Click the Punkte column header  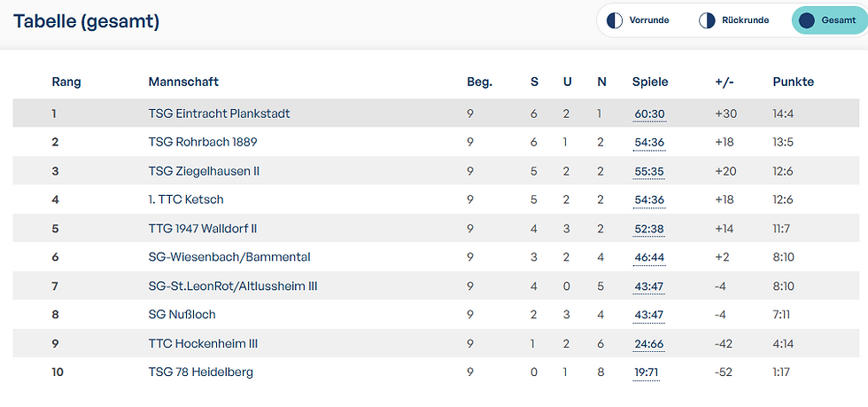(793, 82)
